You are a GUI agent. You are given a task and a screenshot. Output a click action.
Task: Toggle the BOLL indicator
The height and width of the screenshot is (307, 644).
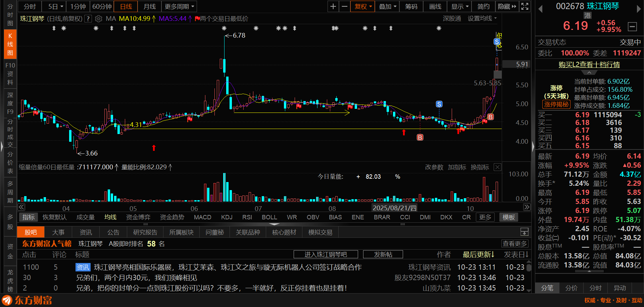269,217
